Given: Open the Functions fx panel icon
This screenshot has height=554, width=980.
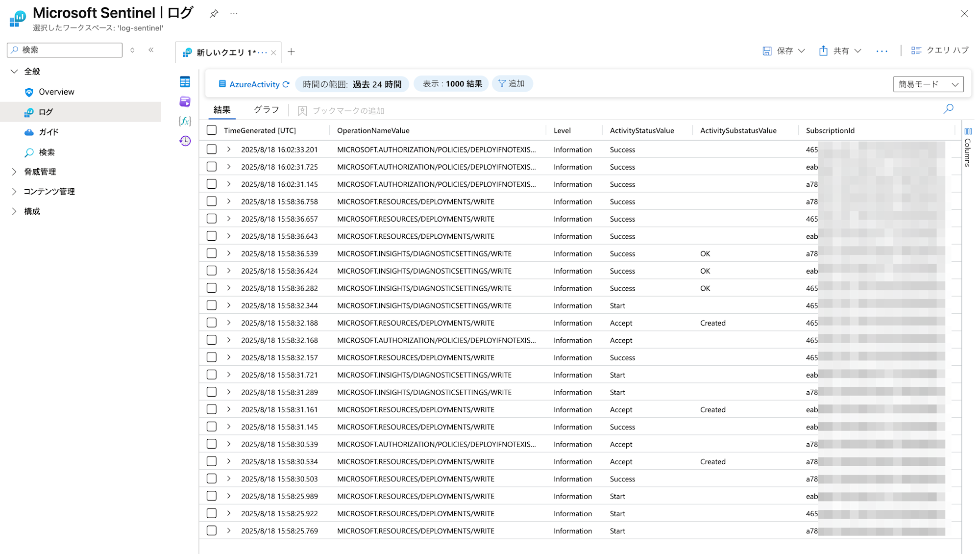Looking at the screenshot, I should (185, 121).
